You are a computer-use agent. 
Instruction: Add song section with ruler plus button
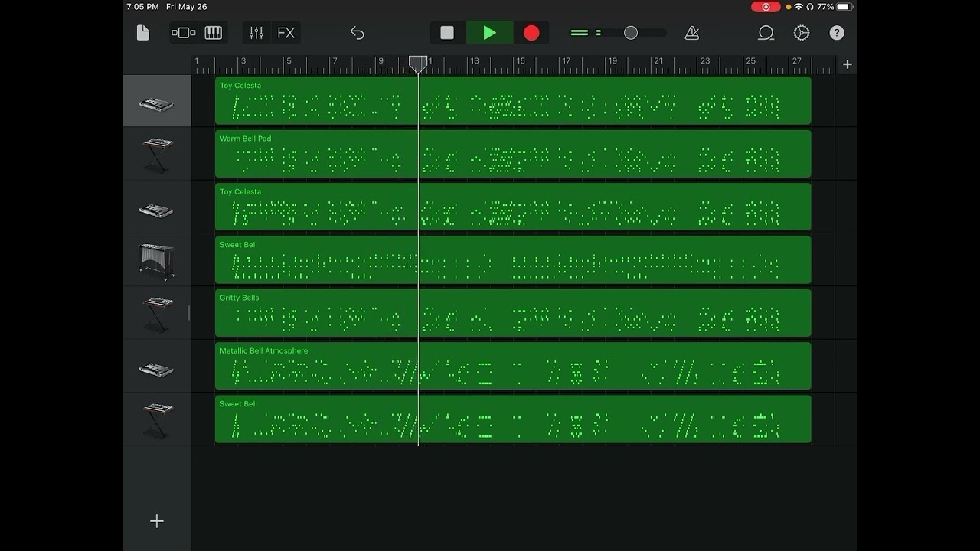(x=847, y=64)
